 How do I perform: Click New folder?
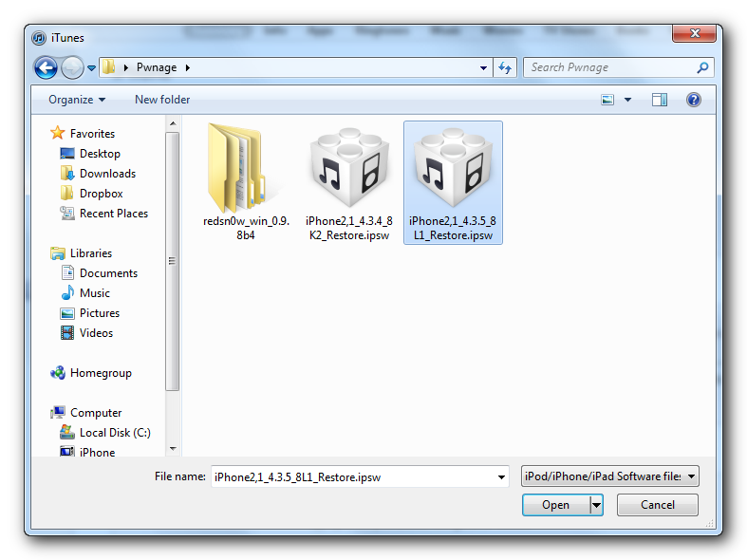point(162,100)
